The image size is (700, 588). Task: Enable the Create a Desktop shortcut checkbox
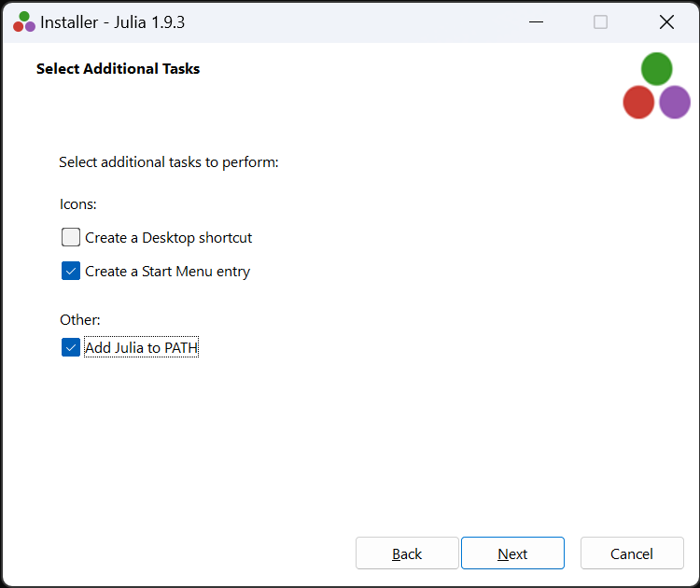(x=71, y=237)
